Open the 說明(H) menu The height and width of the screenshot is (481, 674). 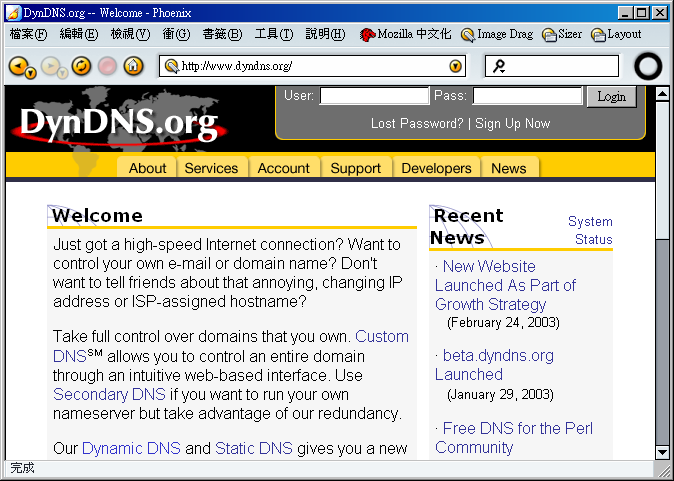[x=325, y=34]
